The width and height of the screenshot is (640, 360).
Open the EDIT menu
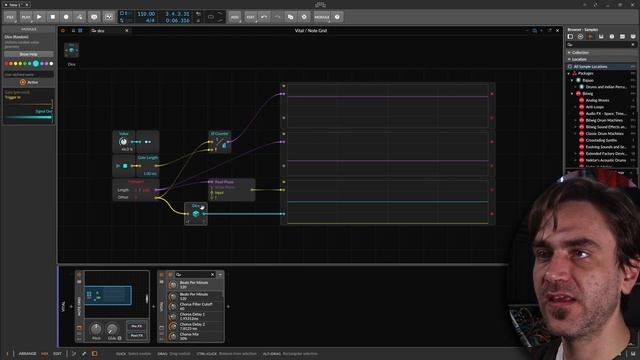(x=251, y=17)
